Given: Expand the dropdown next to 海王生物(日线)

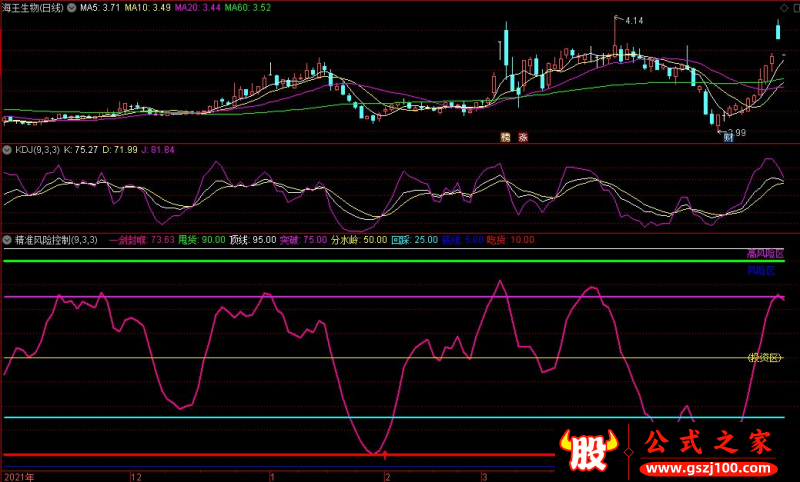Looking at the screenshot, I should pos(71,8).
